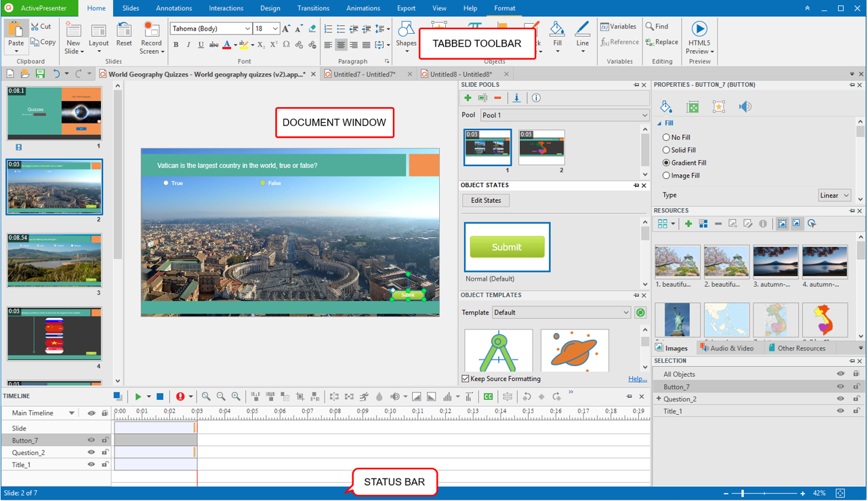Click the Edit States button
Image resolution: width=868 pixels, height=501 pixels.
pos(486,201)
